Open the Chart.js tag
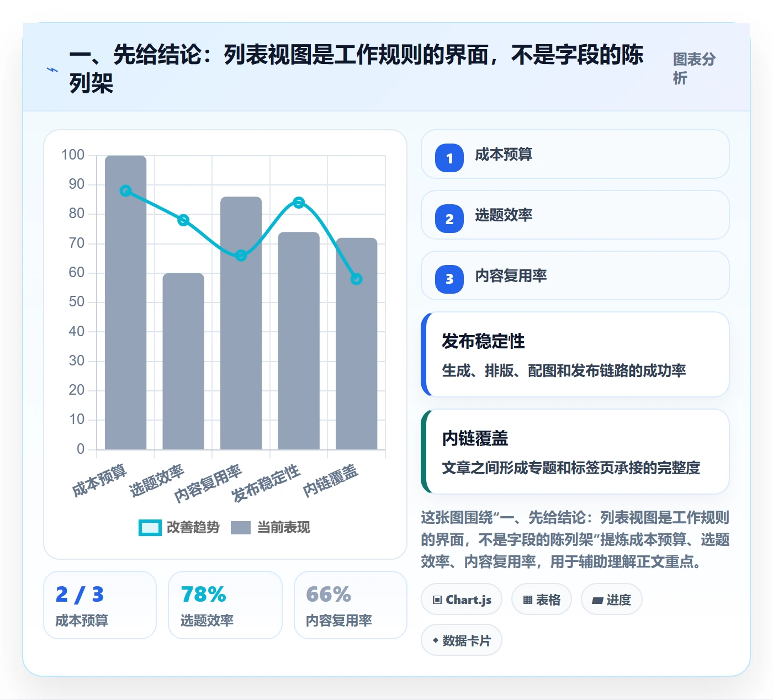Screen dimensions: 773x700 click(x=462, y=599)
